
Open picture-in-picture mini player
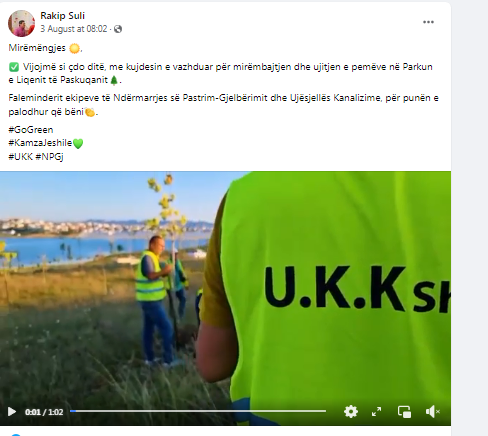point(404,412)
